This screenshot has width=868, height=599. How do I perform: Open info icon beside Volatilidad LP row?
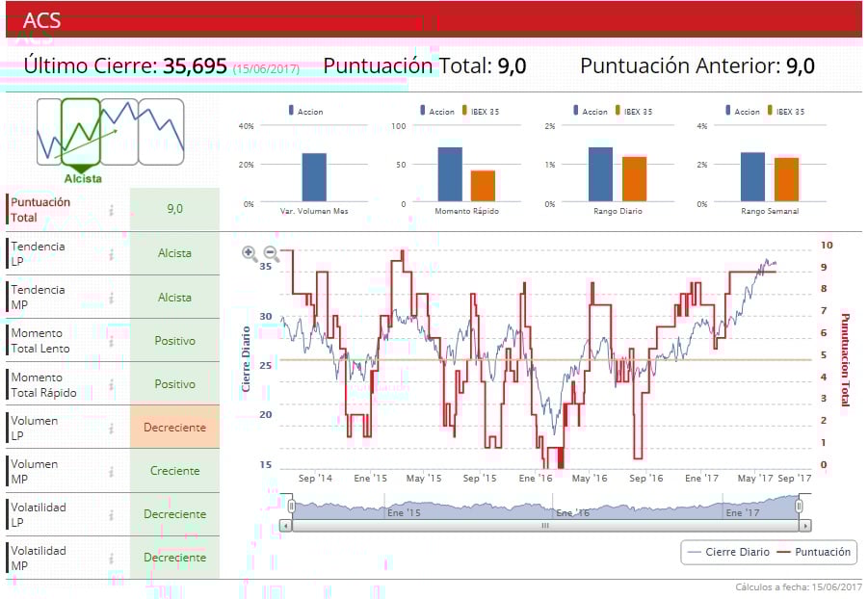tap(111, 515)
